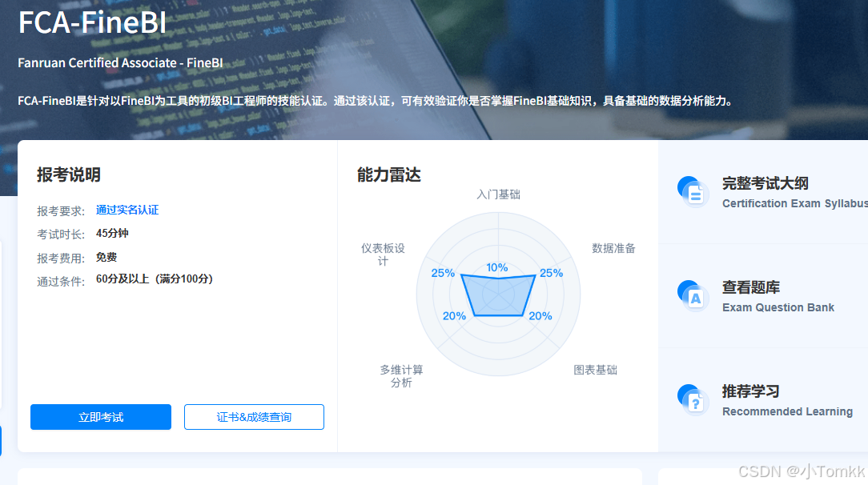This screenshot has width=868, height=485.
Task: Open 证书&成绩查询 certificate and score lookup
Action: pos(254,417)
